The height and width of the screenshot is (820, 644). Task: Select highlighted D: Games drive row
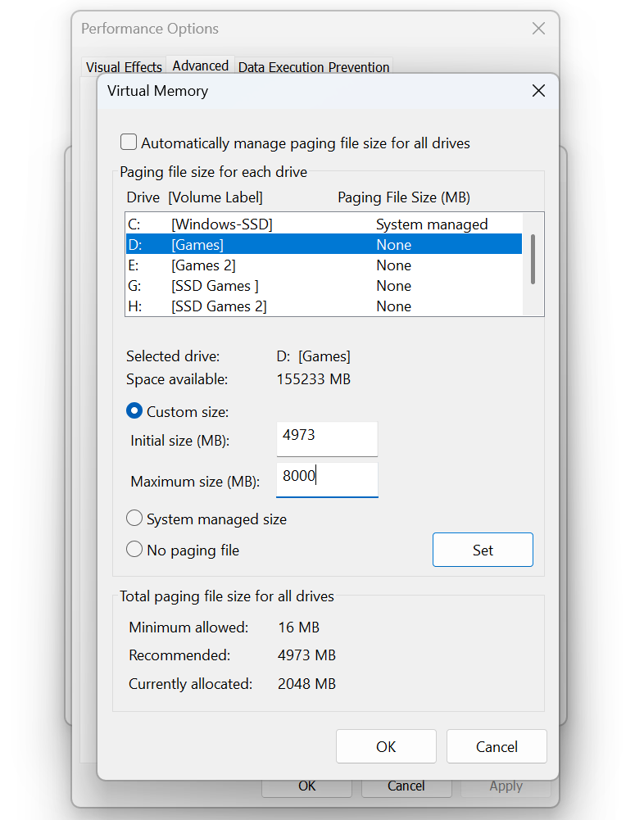coord(324,245)
